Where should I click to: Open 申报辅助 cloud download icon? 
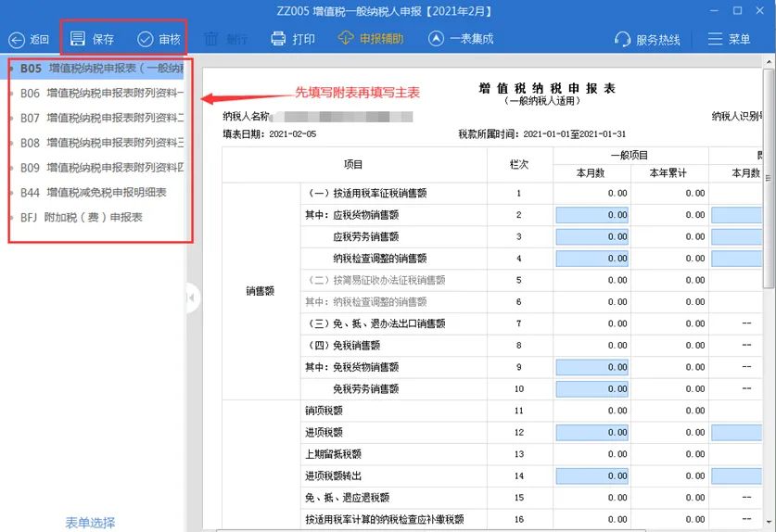pyautogui.click(x=346, y=39)
